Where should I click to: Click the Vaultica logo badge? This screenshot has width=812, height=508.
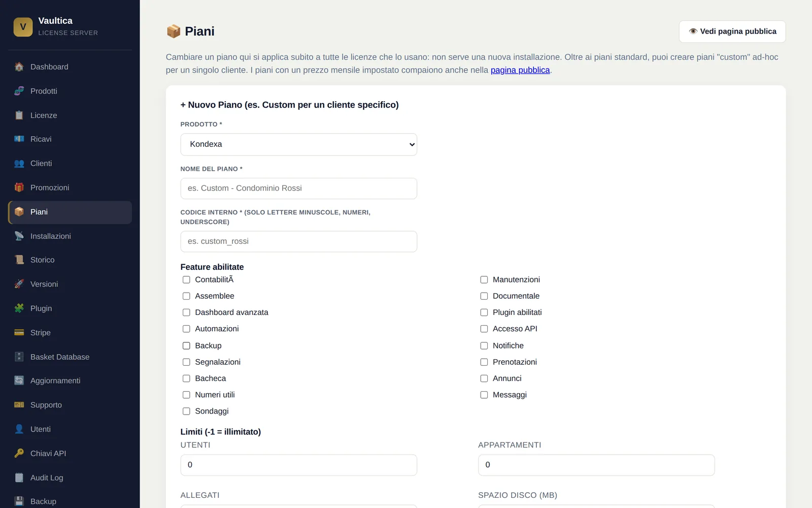23,27
